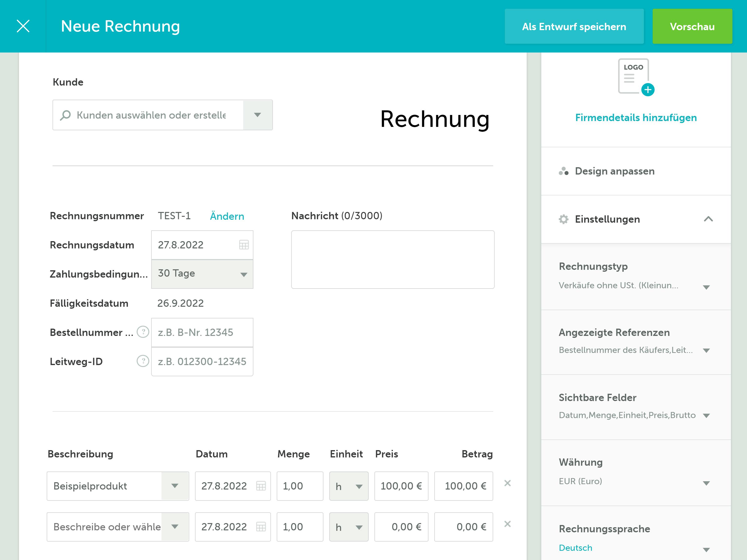Click inside the Nachricht text area
Viewport: 747px width, 560px height.
[x=393, y=258]
